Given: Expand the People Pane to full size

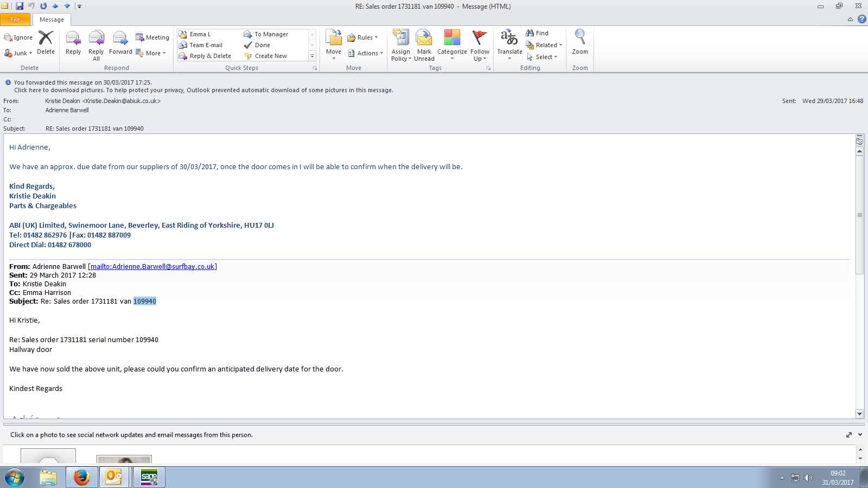Looking at the screenshot, I should [848, 435].
